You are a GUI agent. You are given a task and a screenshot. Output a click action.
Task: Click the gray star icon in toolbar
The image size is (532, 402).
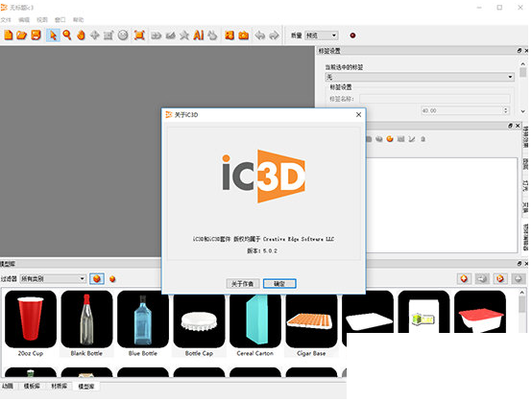coord(184,35)
